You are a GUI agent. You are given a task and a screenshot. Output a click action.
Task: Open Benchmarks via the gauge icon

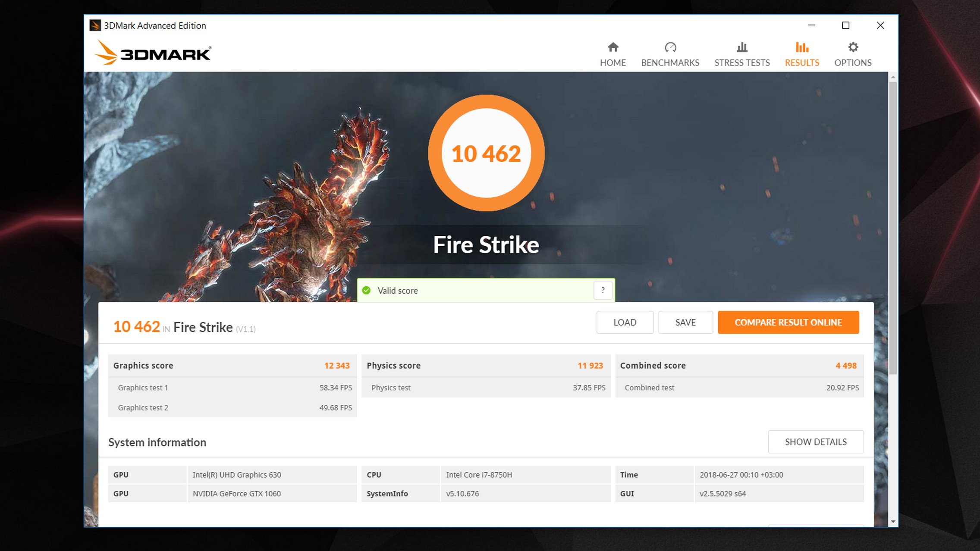[670, 47]
